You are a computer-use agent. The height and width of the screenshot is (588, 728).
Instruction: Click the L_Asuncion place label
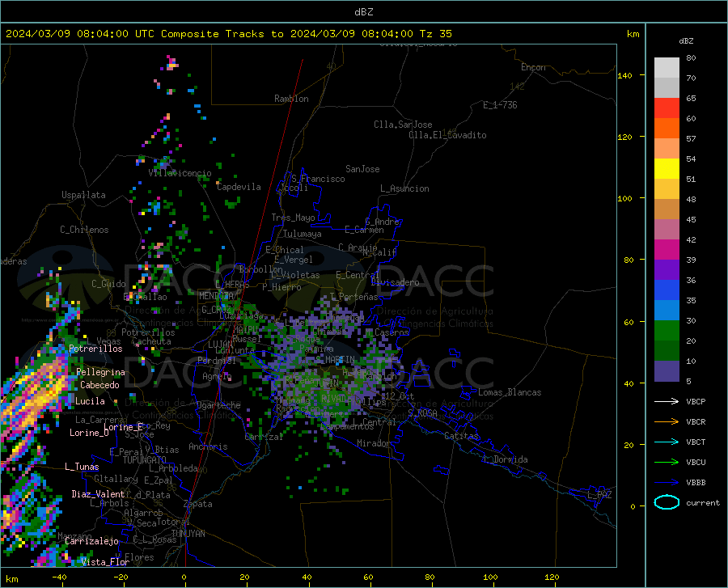point(404,188)
